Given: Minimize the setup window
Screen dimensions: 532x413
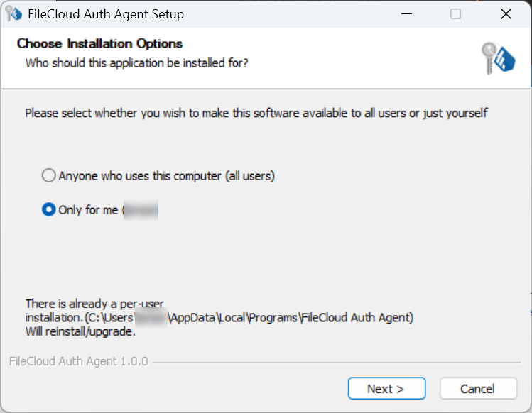Looking at the screenshot, I should [x=406, y=14].
